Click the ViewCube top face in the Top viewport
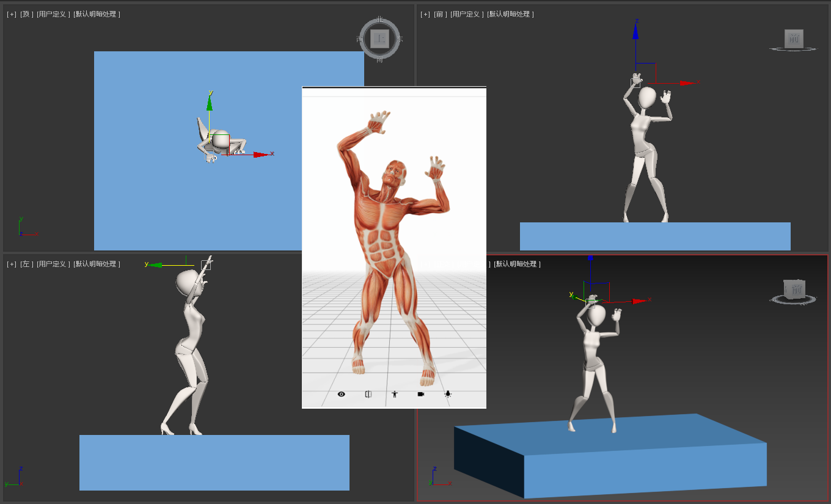 (379, 39)
